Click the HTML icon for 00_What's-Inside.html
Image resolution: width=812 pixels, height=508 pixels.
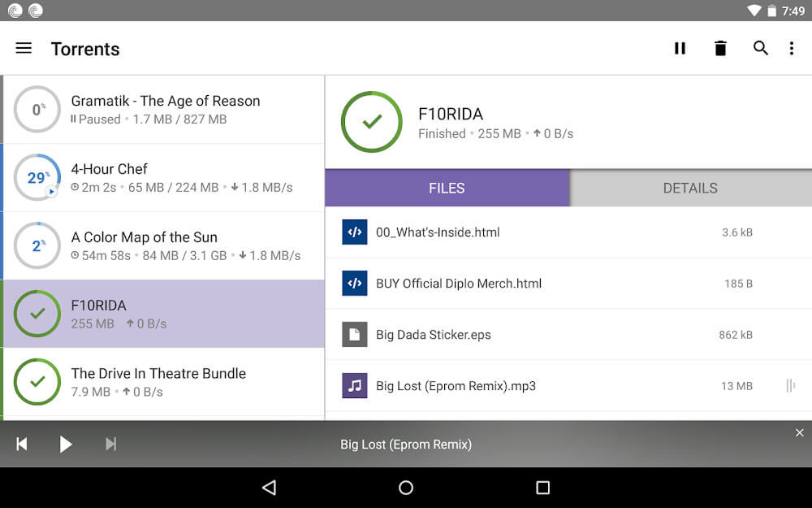click(x=355, y=232)
